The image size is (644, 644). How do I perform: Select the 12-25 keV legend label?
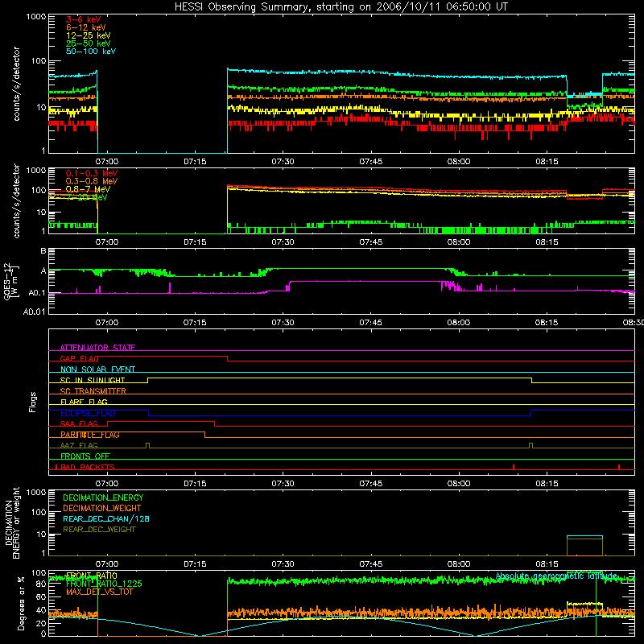(x=88, y=35)
